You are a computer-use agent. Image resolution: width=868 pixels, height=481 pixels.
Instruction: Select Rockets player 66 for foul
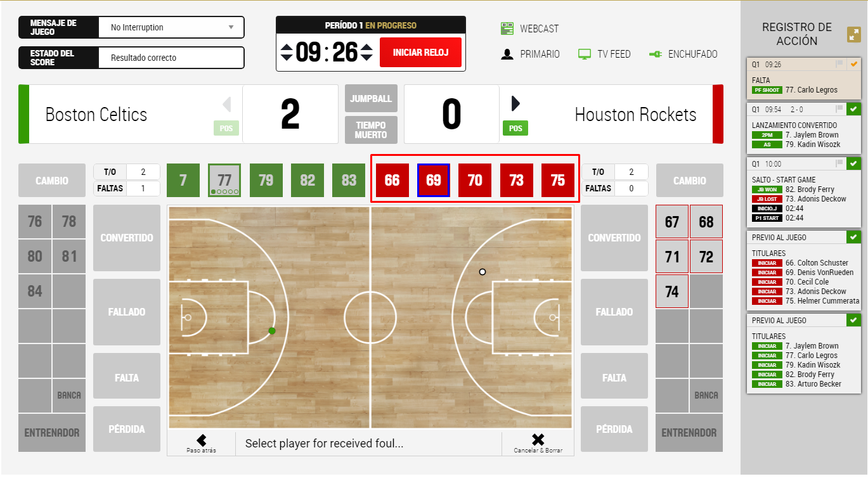(392, 181)
